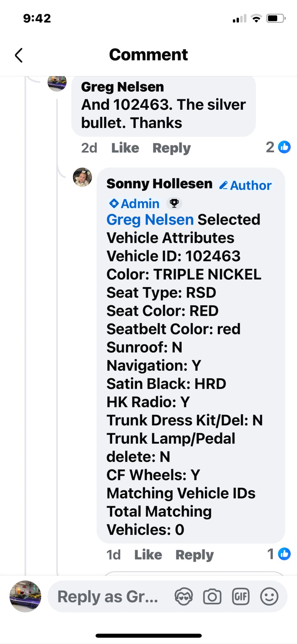Tap Greg Nelsen's car profile picture
This screenshot has width=297, height=644.
(x=57, y=83)
